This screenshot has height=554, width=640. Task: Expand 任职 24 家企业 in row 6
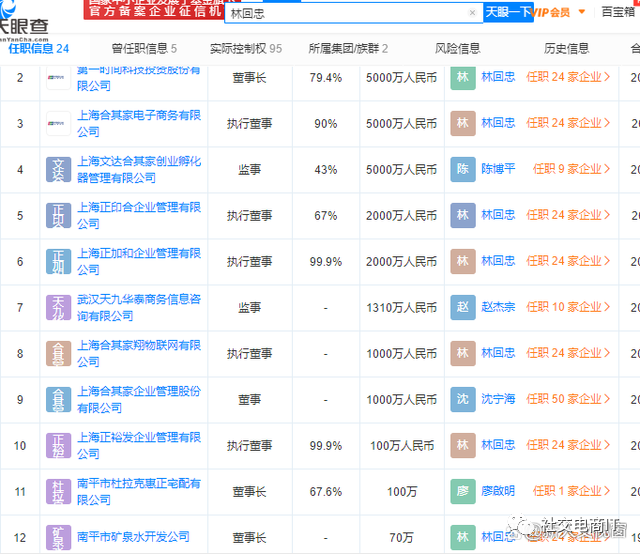pyautogui.click(x=568, y=260)
